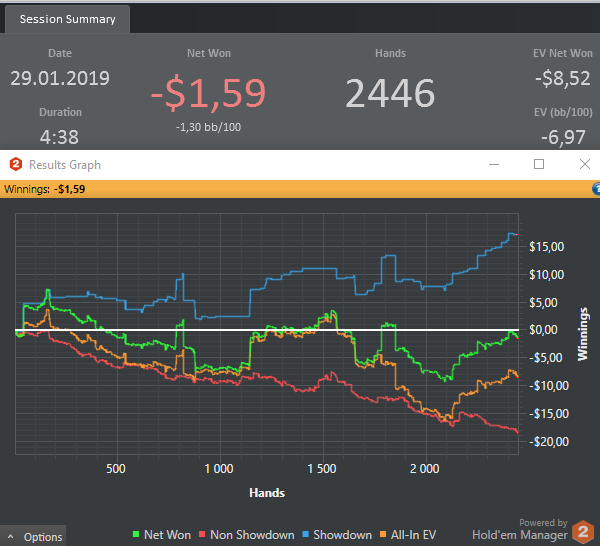Click the Powered by text

(543, 523)
